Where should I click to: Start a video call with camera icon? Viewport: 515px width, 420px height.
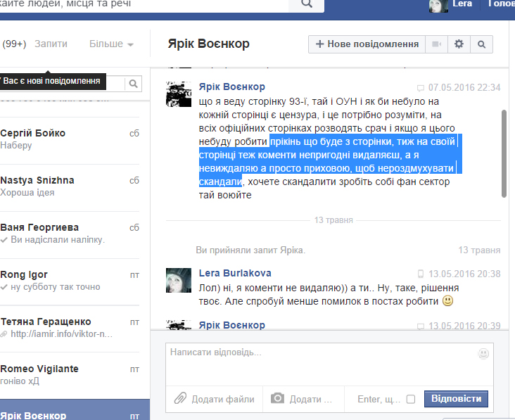(436, 44)
